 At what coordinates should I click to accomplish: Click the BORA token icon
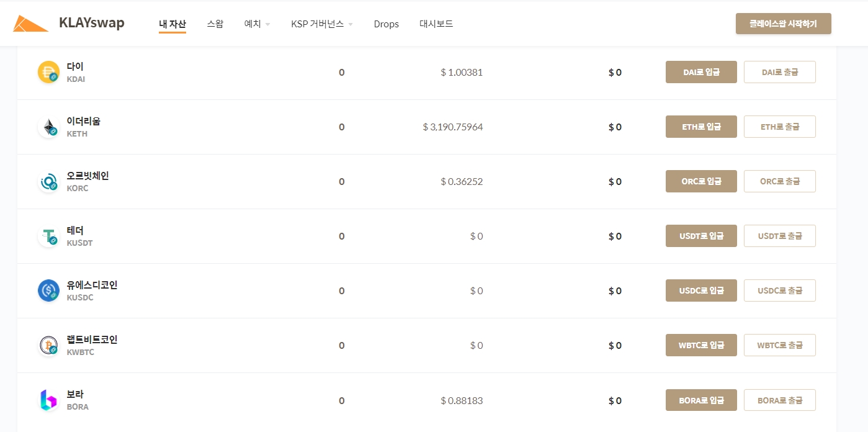click(48, 400)
